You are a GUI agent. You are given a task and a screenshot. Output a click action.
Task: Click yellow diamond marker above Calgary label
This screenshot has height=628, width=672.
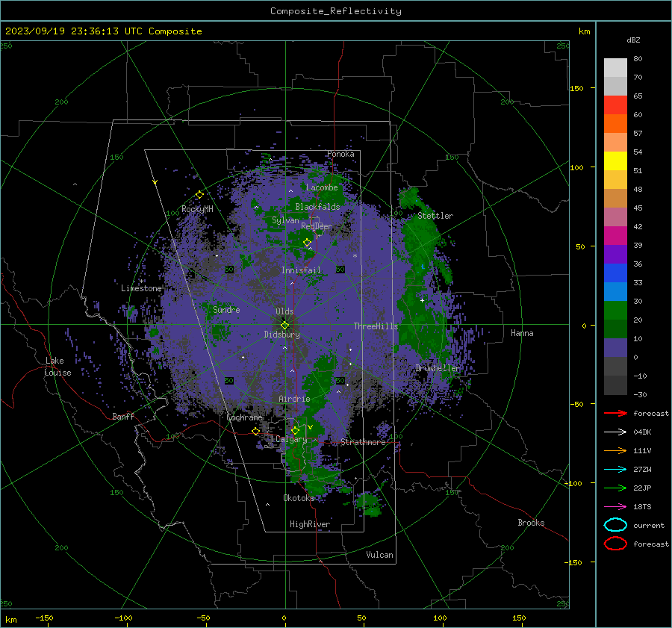click(x=295, y=430)
